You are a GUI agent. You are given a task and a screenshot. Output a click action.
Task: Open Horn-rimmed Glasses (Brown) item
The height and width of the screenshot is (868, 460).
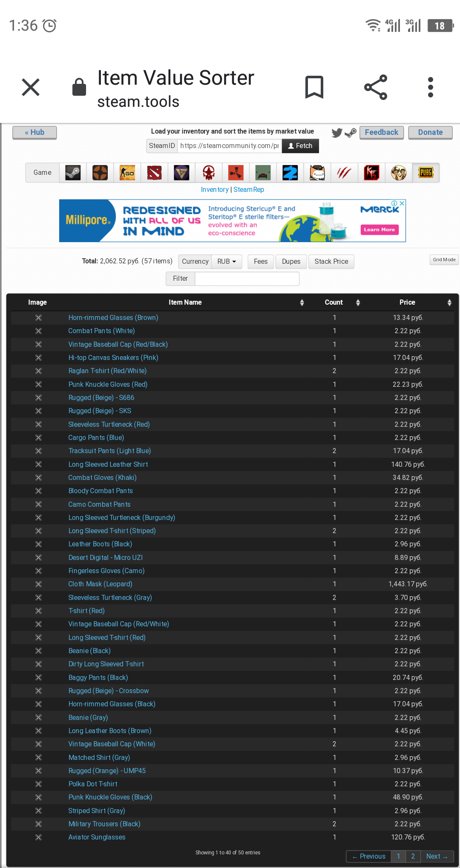click(x=113, y=317)
